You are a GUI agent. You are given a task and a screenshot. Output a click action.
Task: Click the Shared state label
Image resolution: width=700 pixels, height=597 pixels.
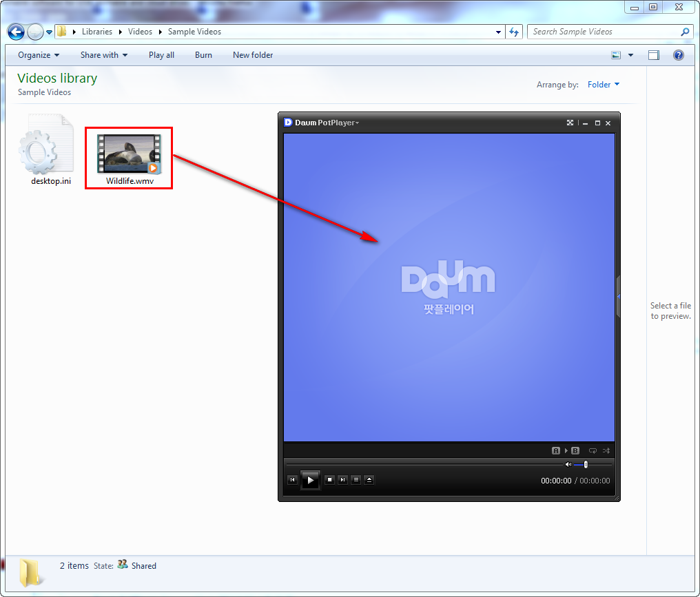pos(144,566)
